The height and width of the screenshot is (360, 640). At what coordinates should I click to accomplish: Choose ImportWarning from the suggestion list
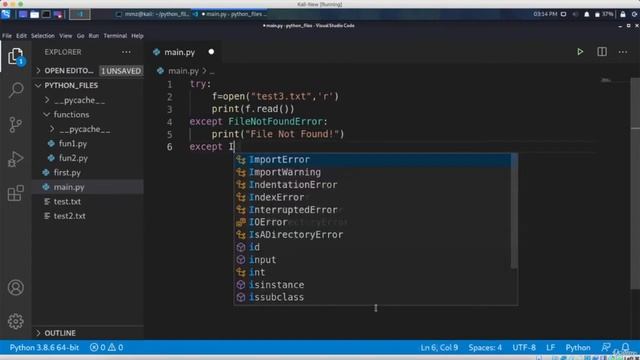(x=373, y=172)
